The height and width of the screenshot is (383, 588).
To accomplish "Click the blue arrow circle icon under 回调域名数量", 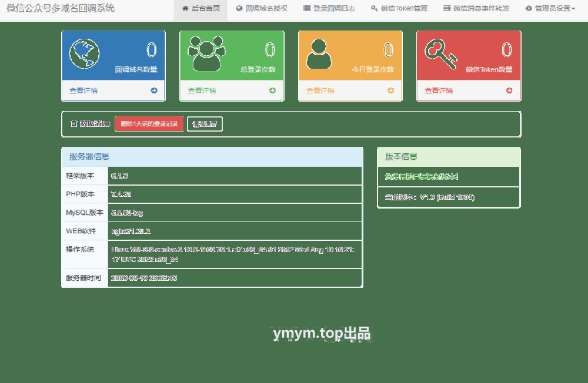I will pos(154,90).
